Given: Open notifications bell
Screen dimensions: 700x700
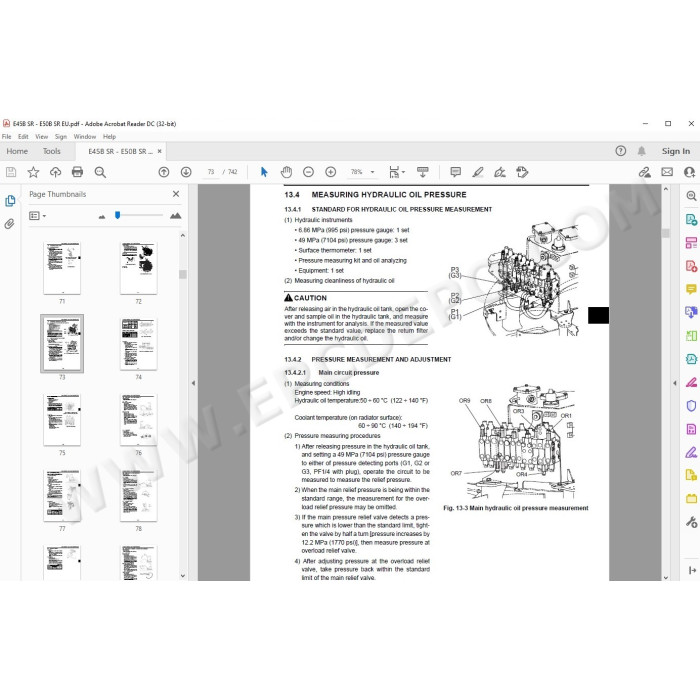Looking at the screenshot, I should pos(642,151).
